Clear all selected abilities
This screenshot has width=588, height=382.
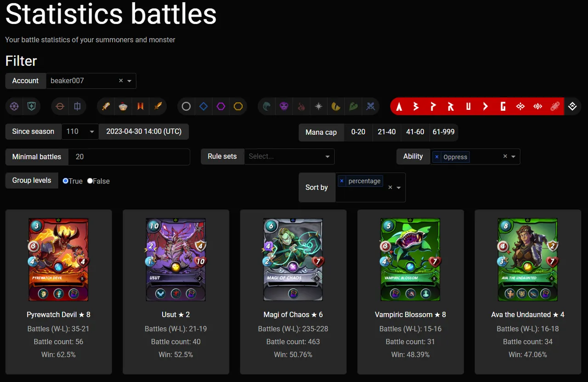pos(505,156)
